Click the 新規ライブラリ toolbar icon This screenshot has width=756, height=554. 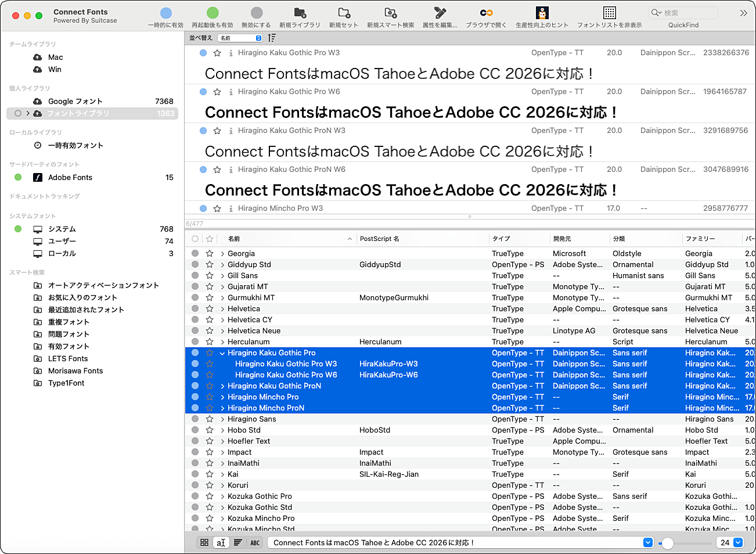(300, 13)
